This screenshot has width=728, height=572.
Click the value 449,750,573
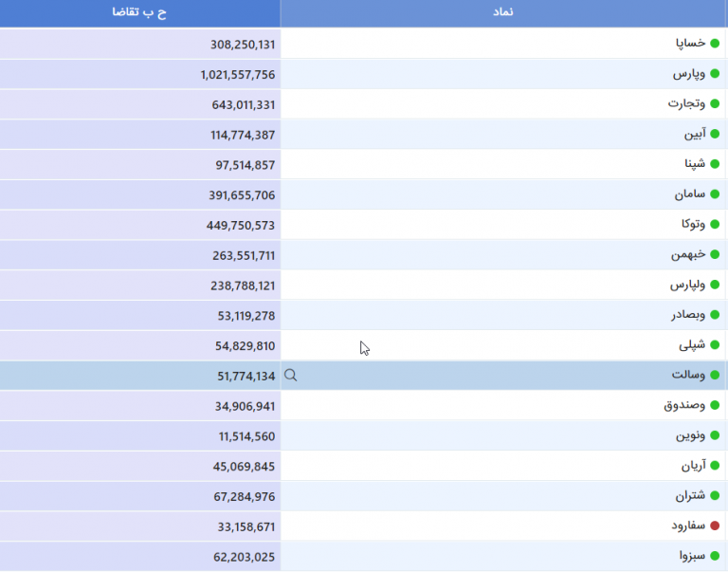pos(241,226)
